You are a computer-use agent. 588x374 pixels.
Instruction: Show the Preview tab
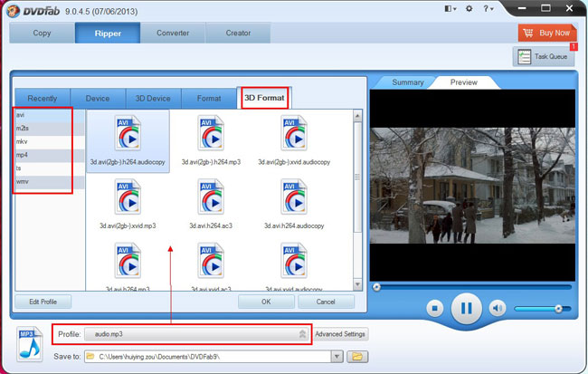tap(464, 82)
